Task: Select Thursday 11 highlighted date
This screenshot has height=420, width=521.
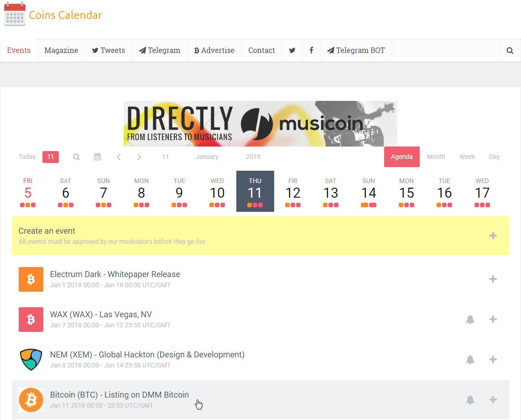Action: 255,191
